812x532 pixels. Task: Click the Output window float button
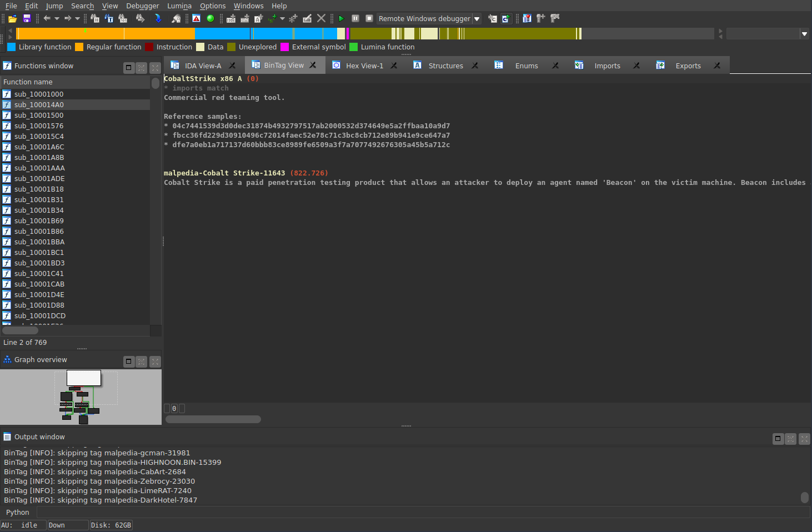click(778, 439)
